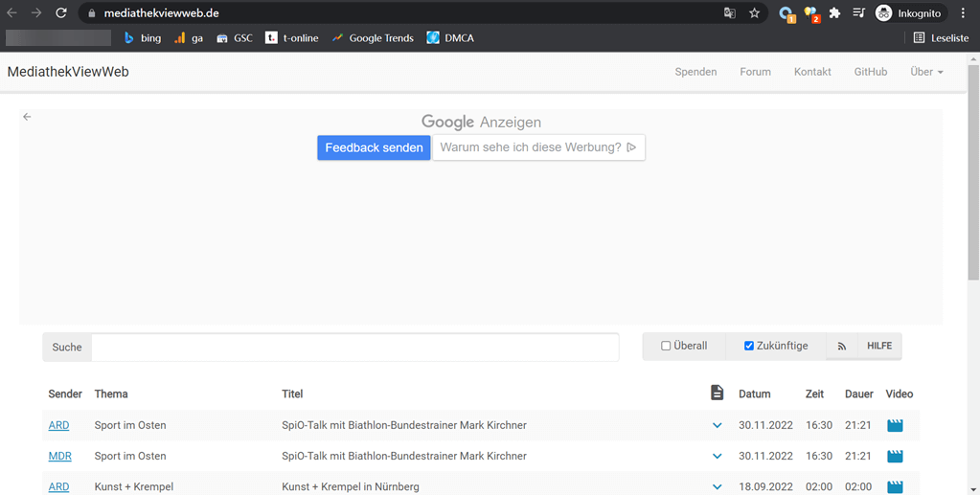Open the extension with red badge 2

pyautogui.click(x=811, y=13)
